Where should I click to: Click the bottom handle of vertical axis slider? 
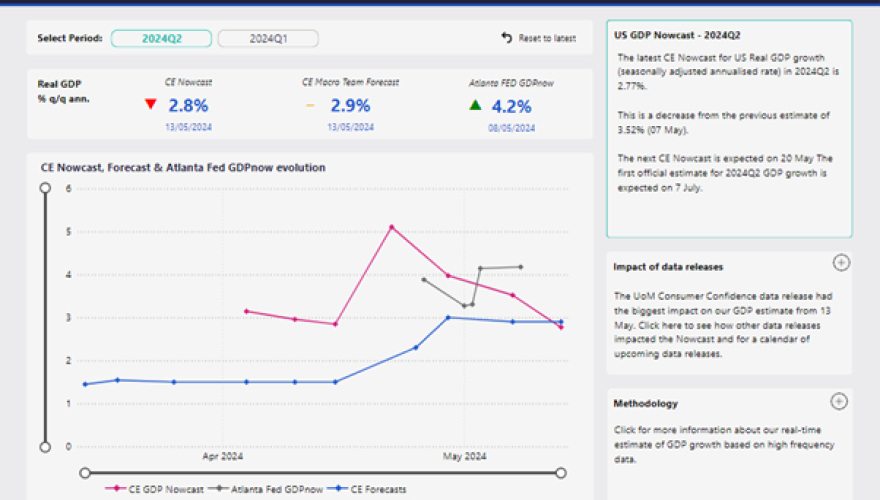coord(44,447)
